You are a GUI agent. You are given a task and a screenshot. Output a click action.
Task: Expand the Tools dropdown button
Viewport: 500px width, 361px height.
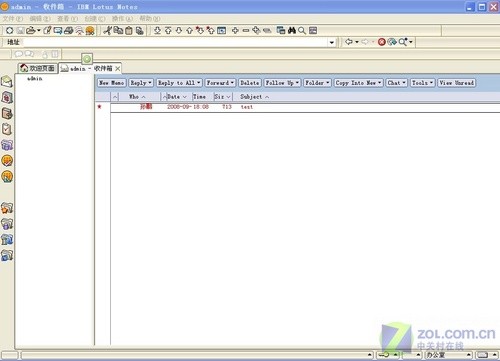[422, 83]
